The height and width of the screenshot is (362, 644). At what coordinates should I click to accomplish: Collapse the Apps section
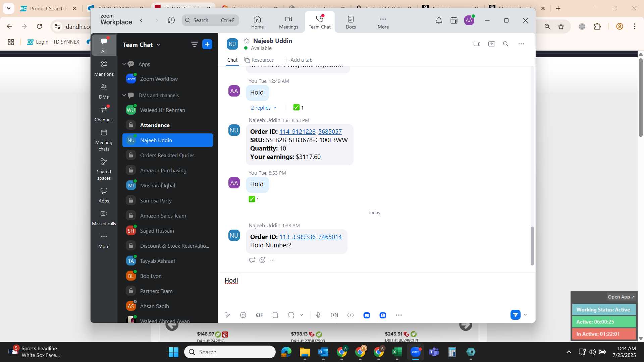[x=124, y=64]
